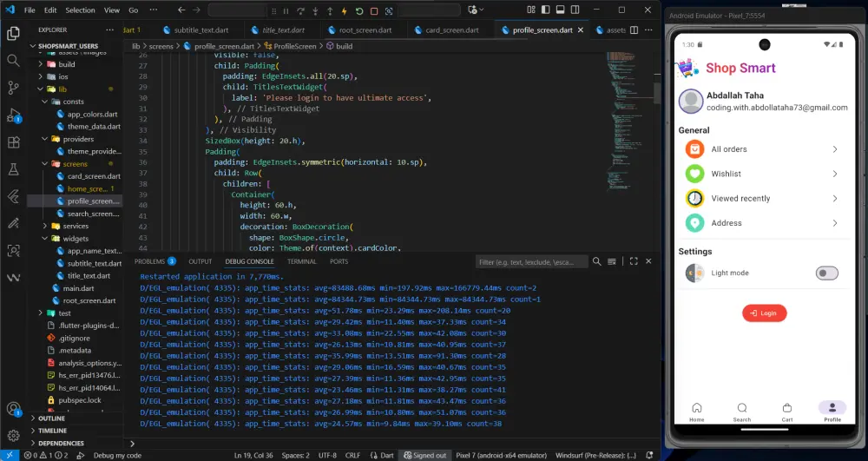Click the green debug Restart icon
868x461 pixels.
click(359, 11)
